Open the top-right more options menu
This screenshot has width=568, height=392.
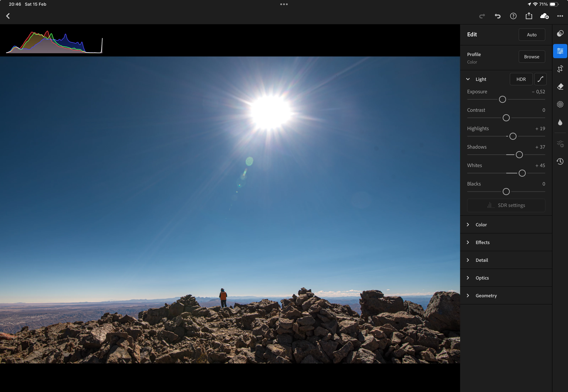(560, 16)
